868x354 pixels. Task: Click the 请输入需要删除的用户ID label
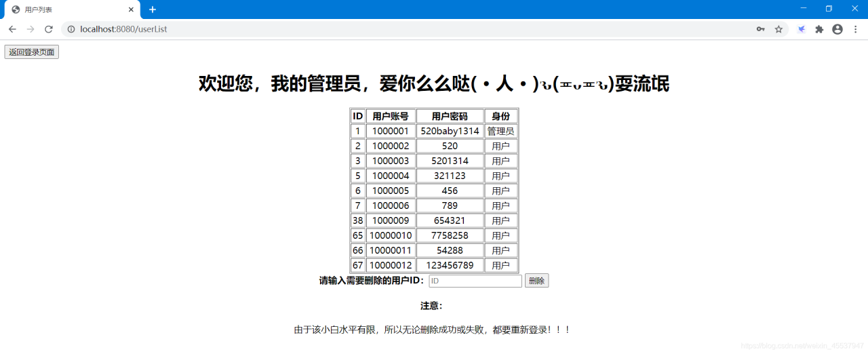372,281
